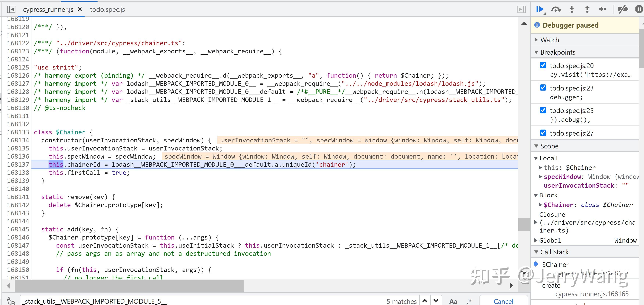This screenshot has width=644, height=305.
Task: Step out of the current function
Action: click(x=587, y=10)
